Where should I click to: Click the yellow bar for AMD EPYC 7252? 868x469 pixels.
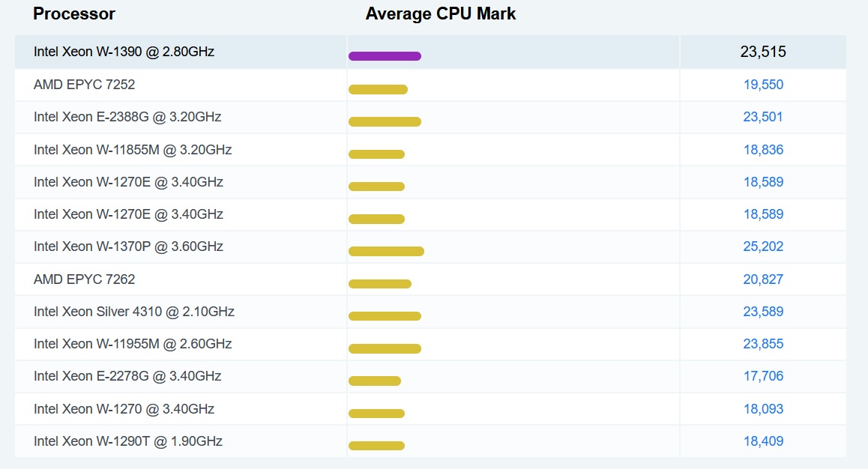click(378, 90)
